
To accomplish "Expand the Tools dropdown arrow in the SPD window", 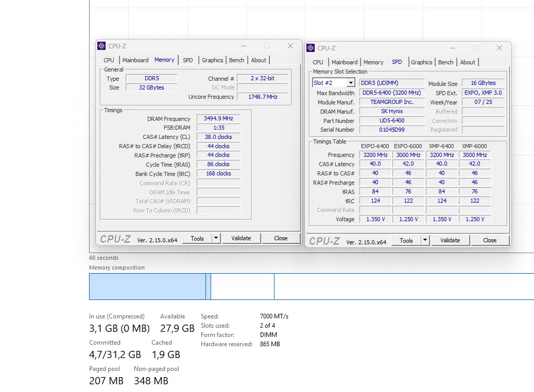I will (x=425, y=240).
